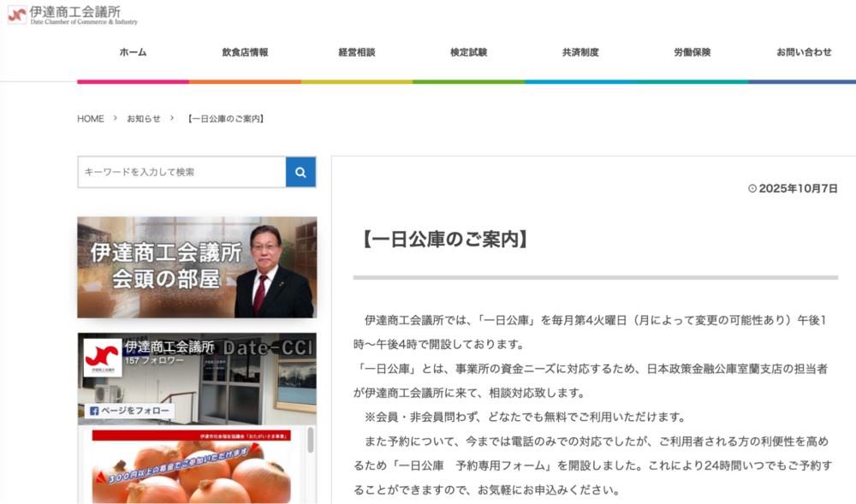856x504 pixels.
Task: Click the Facebook page profile logo
Action: (x=102, y=358)
